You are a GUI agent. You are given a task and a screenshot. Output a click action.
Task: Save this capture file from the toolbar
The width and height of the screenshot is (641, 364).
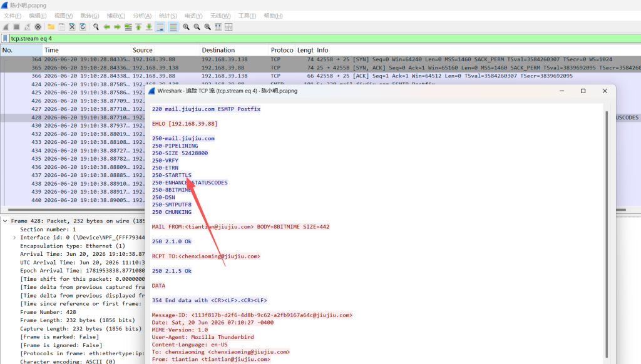tap(62, 27)
